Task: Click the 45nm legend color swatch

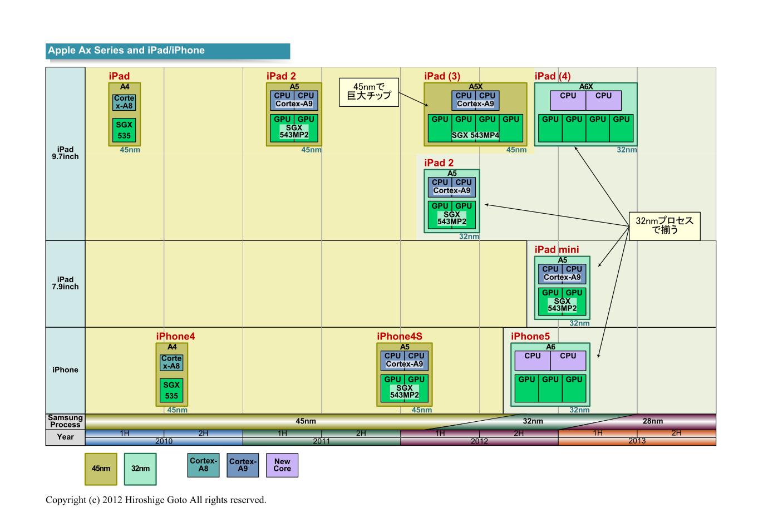Action: [x=101, y=469]
